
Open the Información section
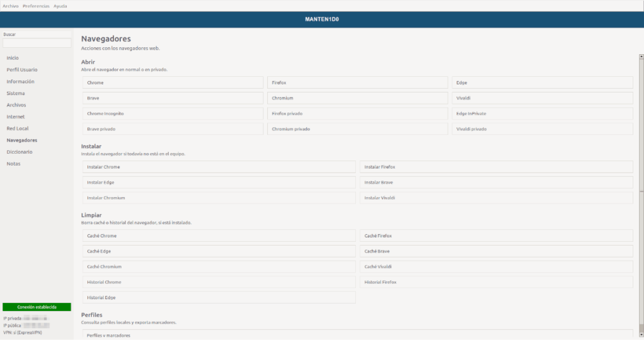point(20,81)
